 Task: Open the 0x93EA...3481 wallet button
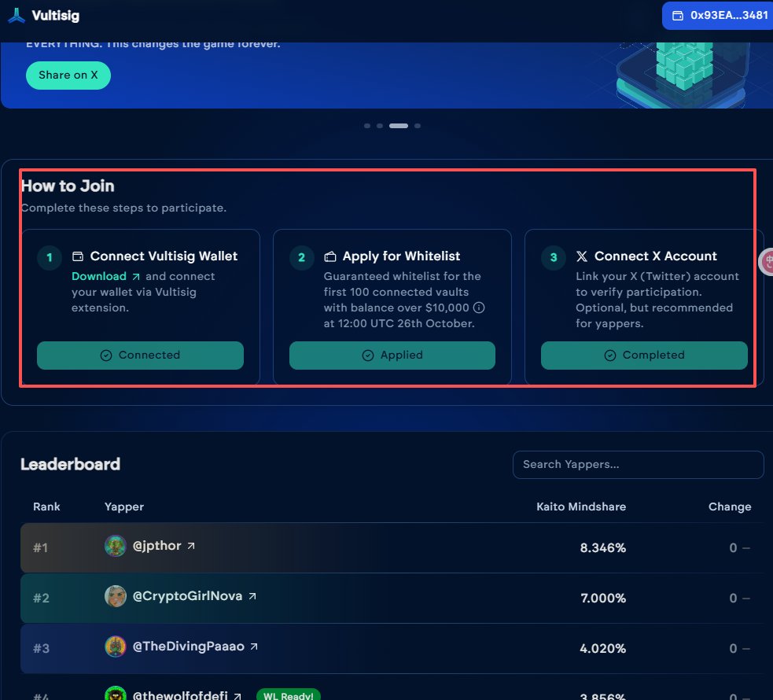720,15
